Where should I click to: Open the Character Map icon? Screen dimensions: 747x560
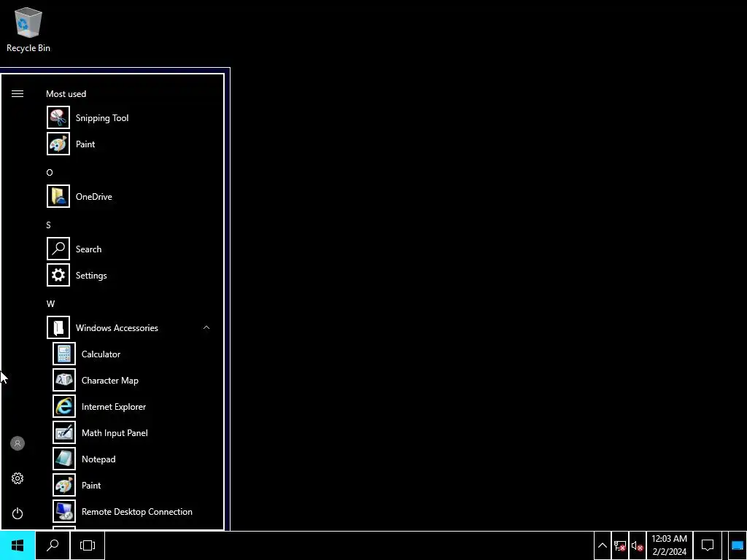coord(64,380)
